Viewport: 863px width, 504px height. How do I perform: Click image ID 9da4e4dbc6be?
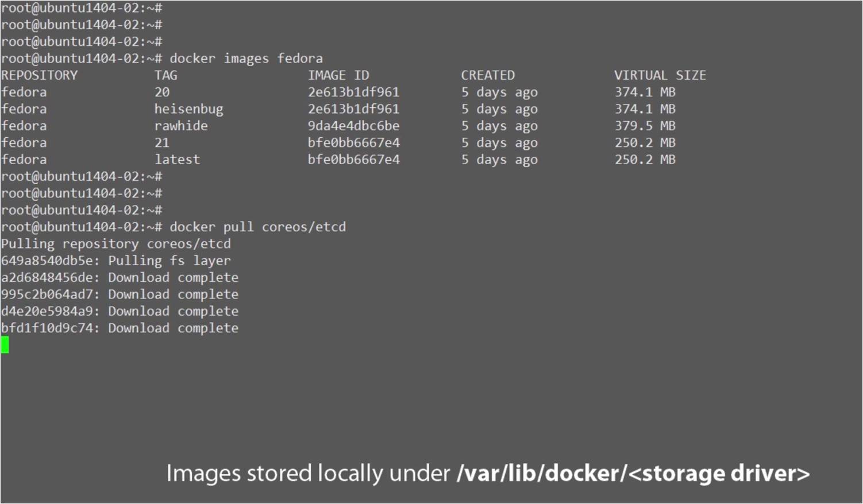353,126
